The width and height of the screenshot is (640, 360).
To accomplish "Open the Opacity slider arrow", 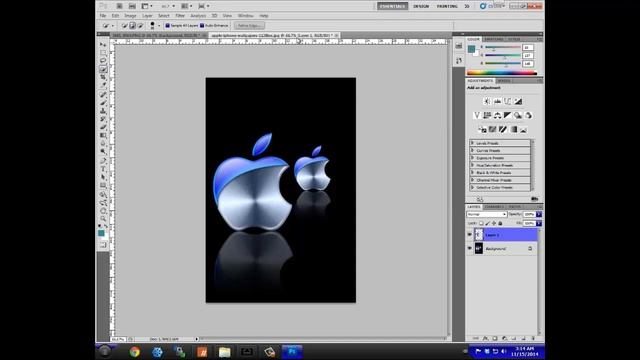I will [539, 214].
